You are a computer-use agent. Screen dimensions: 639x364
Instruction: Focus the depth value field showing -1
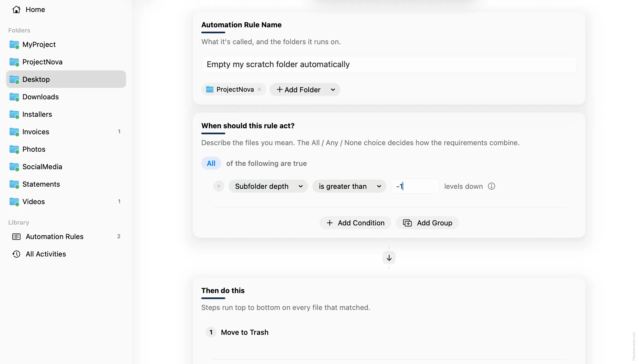point(415,186)
